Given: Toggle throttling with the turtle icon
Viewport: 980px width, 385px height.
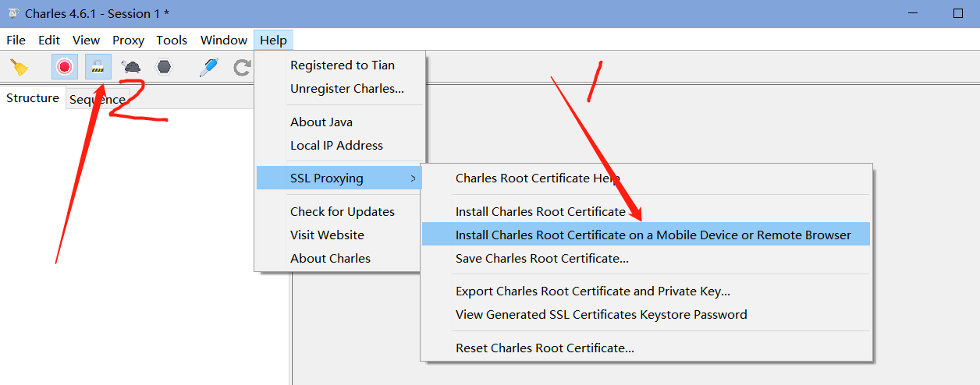Looking at the screenshot, I should point(131,67).
